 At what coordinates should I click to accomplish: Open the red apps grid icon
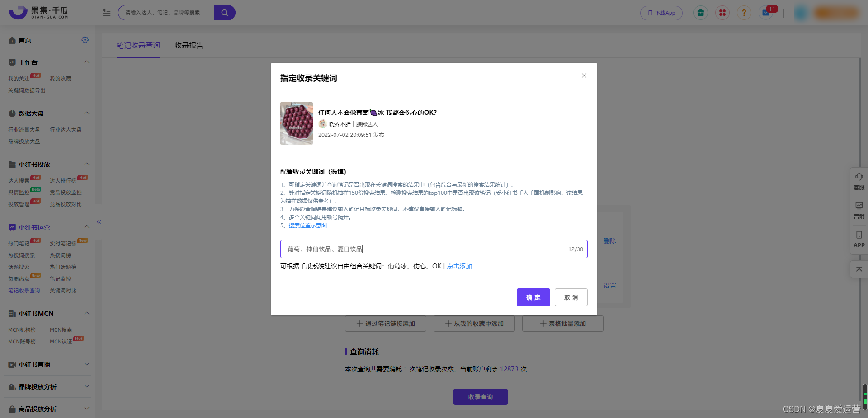click(722, 13)
